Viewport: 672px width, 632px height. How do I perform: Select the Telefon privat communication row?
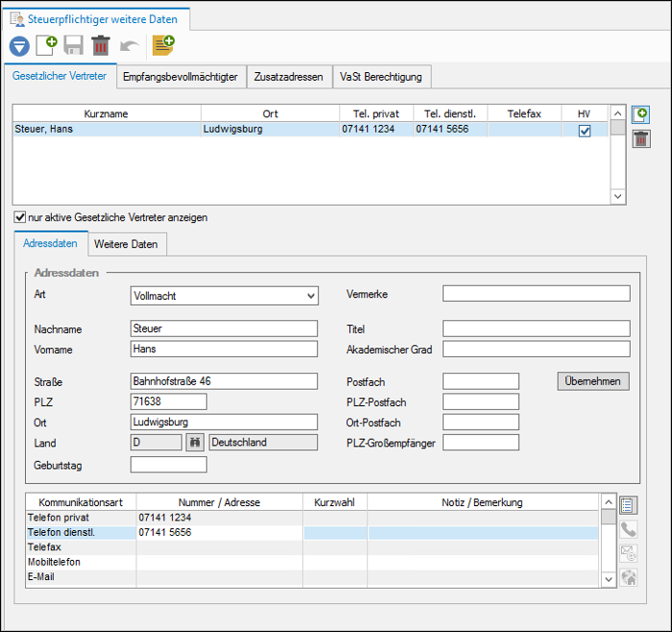312,518
